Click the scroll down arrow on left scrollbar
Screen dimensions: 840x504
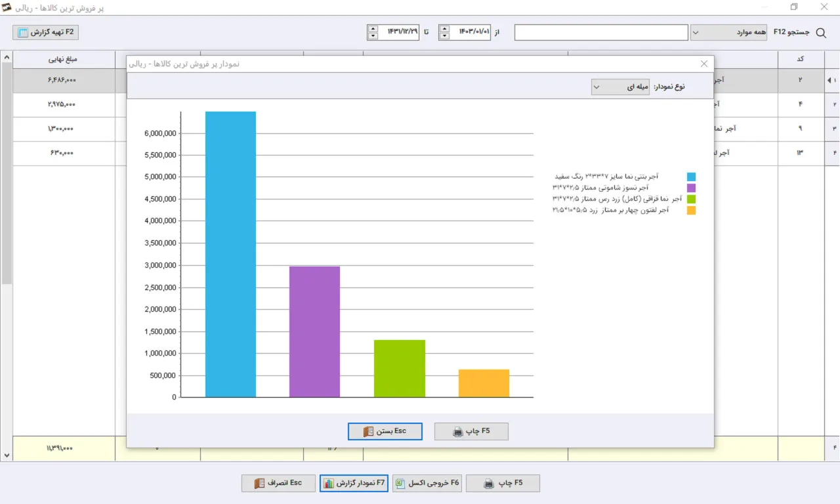[7, 455]
